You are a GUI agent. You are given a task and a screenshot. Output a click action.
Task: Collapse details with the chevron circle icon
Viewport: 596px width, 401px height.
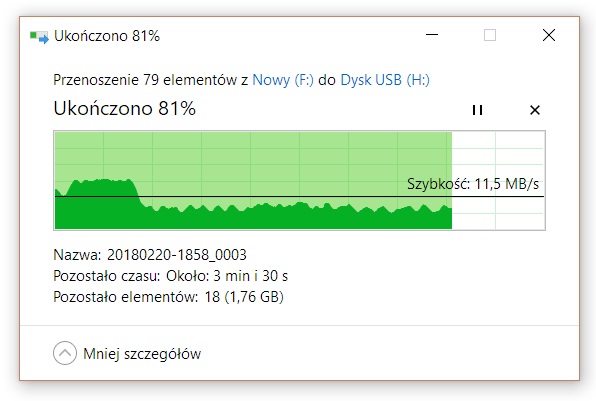click(65, 353)
